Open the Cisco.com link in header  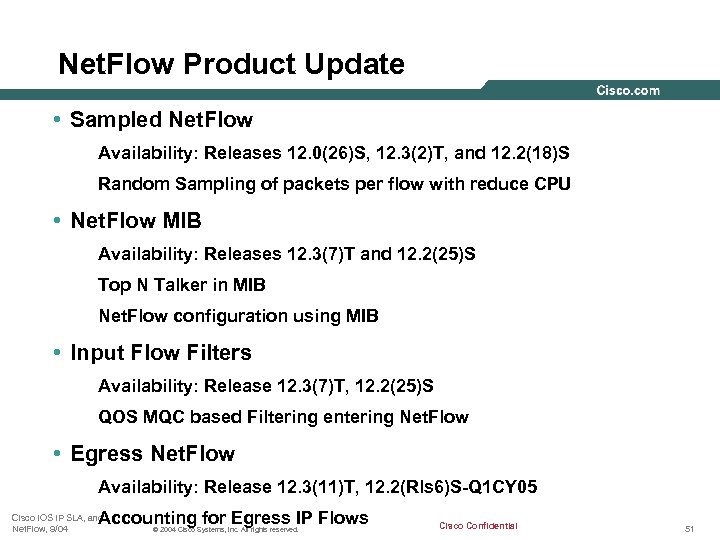click(628, 91)
